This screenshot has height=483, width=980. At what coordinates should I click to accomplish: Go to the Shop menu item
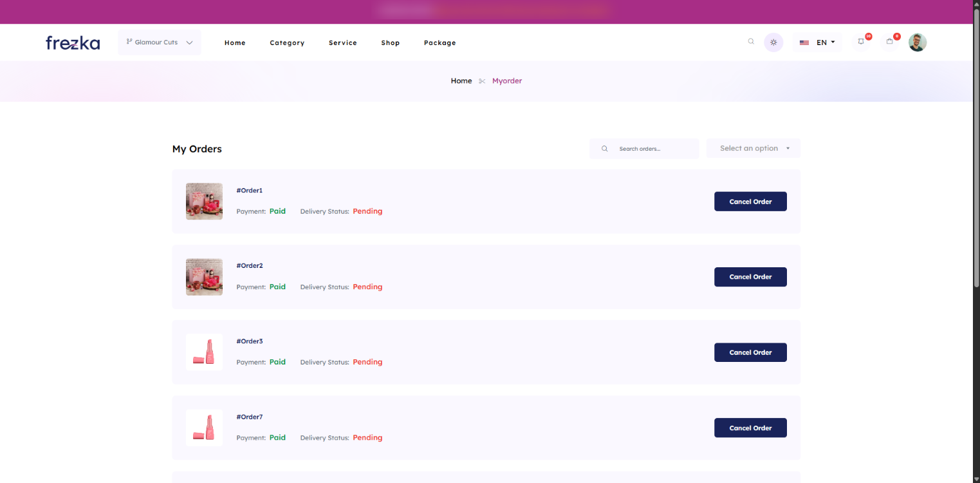pos(390,43)
